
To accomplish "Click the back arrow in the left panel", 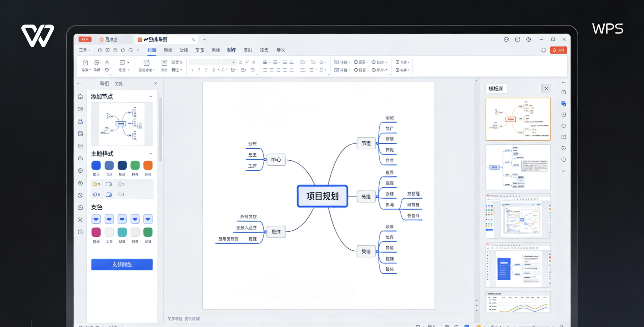I will (x=80, y=83).
